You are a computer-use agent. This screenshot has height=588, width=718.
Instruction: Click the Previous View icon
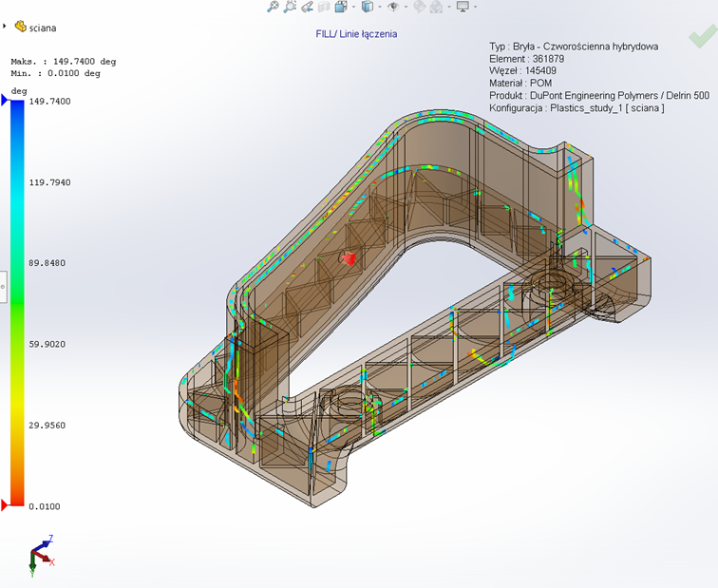307,7
